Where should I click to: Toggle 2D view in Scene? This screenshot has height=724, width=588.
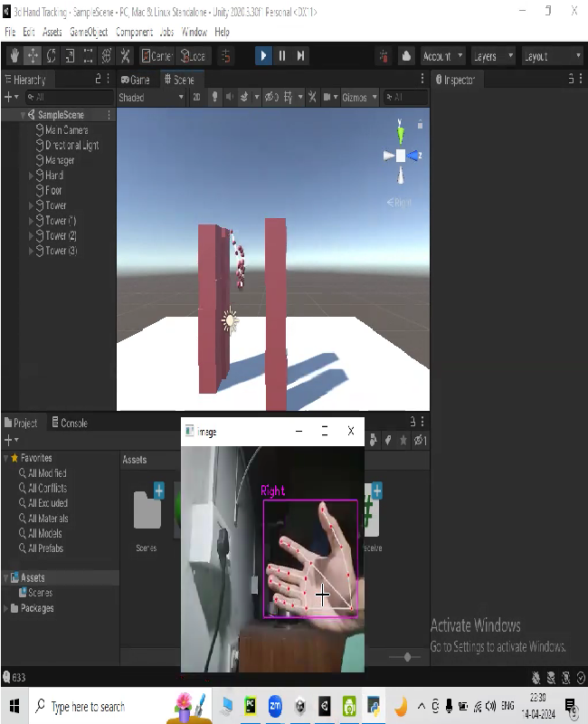click(196, 98)
